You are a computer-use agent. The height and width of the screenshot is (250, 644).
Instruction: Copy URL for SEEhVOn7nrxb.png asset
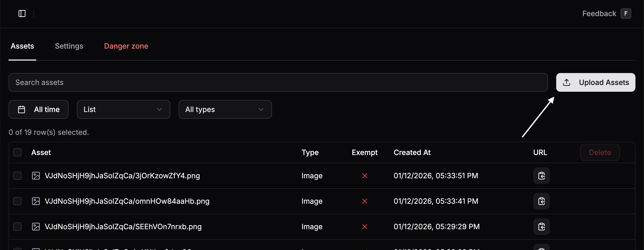(541, 226)
